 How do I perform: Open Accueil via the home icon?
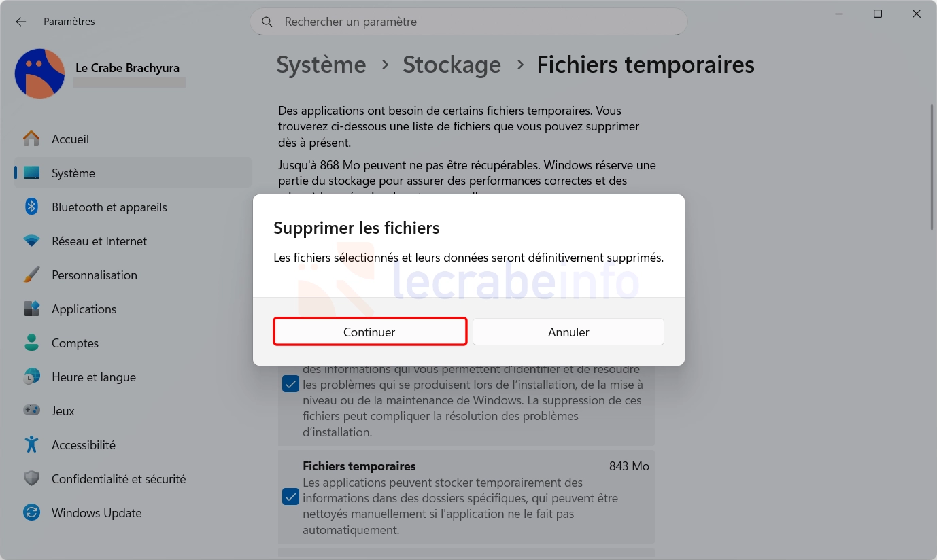click(31, 139)
